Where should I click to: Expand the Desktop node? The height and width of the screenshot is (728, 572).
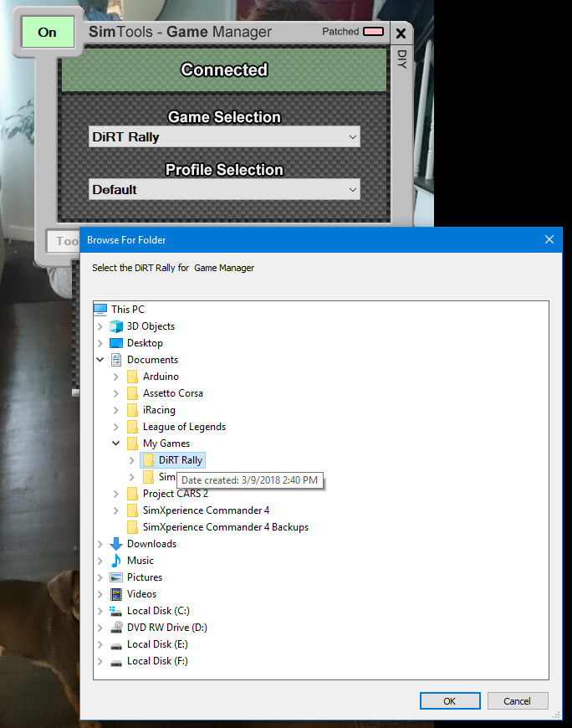pos(100,343)
